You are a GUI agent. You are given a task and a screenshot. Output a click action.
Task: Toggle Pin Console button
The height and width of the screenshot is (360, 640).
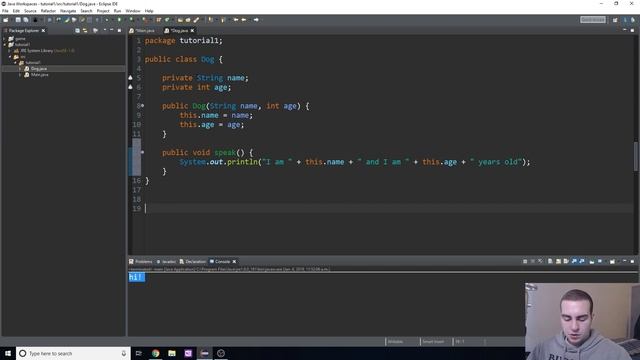point(592,261)
